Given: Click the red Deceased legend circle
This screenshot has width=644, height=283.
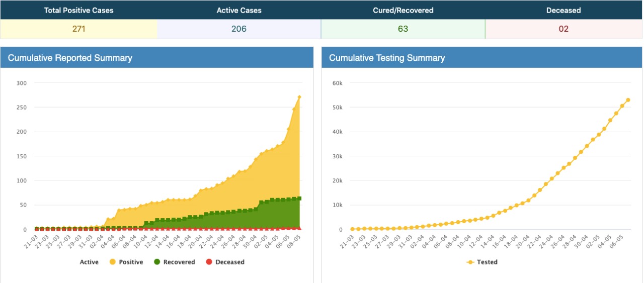Looking at the screenshot, I should point(210,262).
